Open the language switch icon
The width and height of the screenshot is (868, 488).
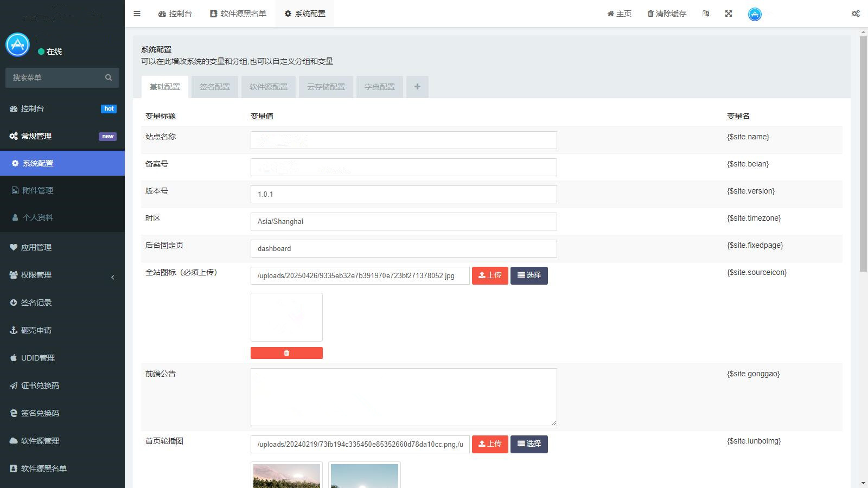point(706,14)
